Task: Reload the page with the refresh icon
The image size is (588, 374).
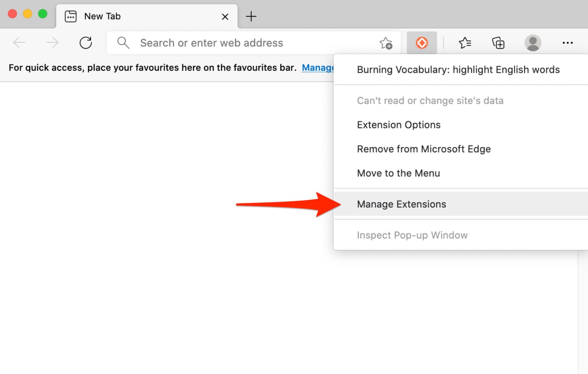Action: (x=86, y=43)
